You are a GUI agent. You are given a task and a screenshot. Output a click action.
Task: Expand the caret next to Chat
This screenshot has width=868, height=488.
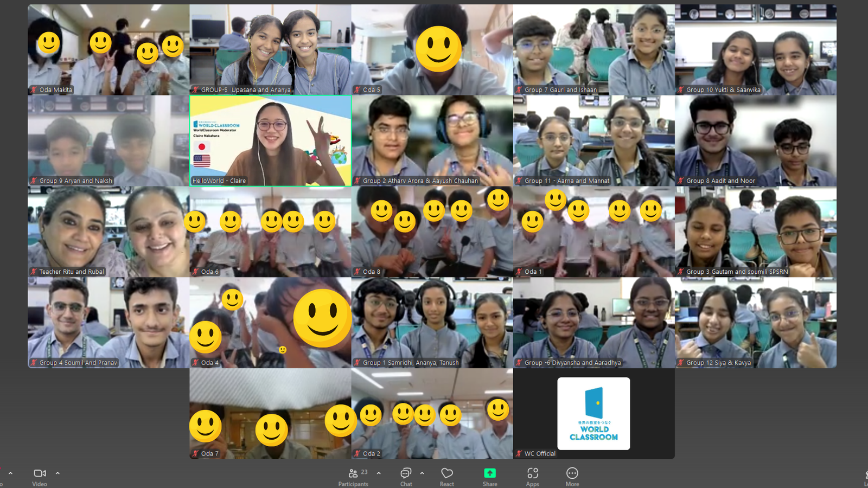422,473
